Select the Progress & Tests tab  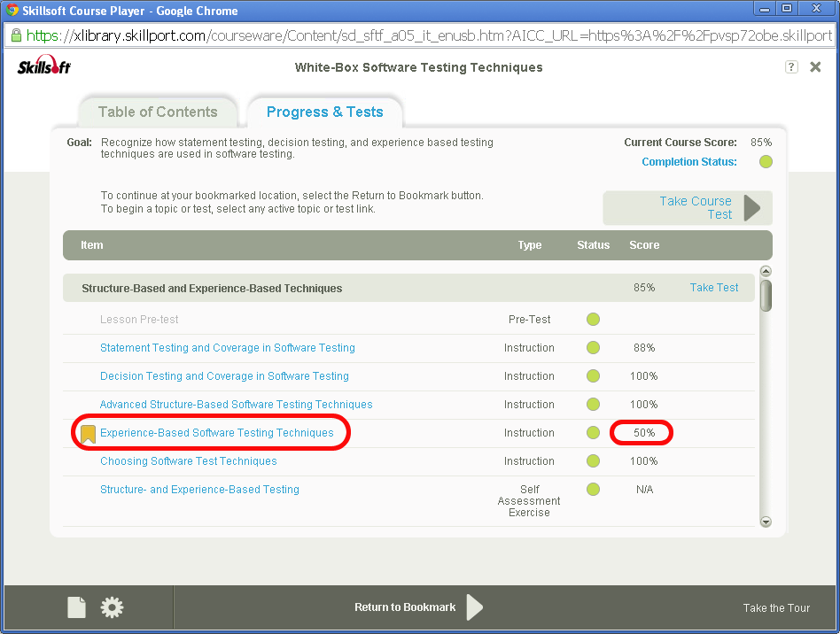pyautogui.click(x=324, y=112)
